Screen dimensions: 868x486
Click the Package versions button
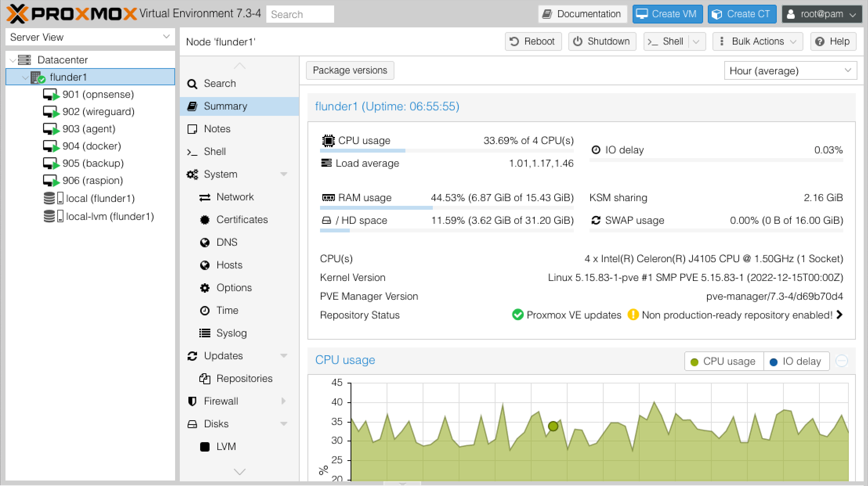tap(350, 70)
